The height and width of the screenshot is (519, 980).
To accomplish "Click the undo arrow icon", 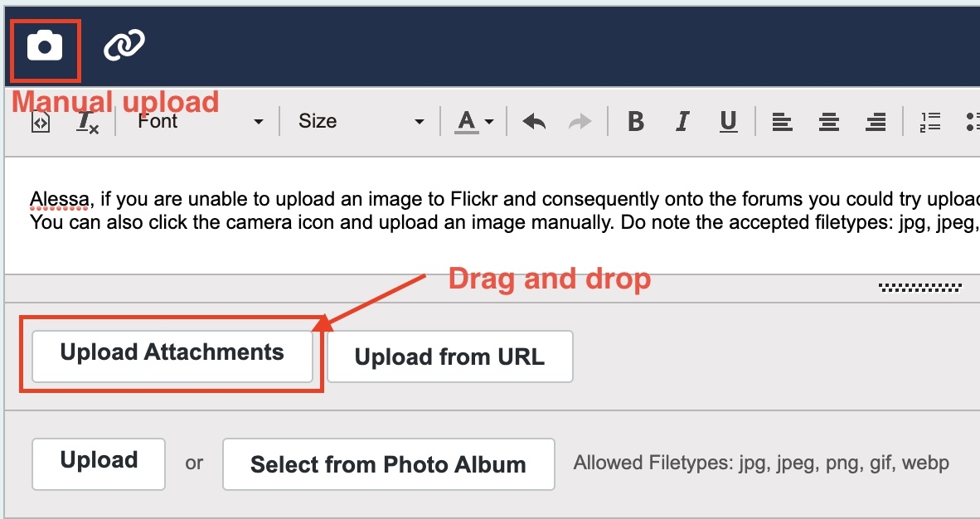I will tap(534, 122).
